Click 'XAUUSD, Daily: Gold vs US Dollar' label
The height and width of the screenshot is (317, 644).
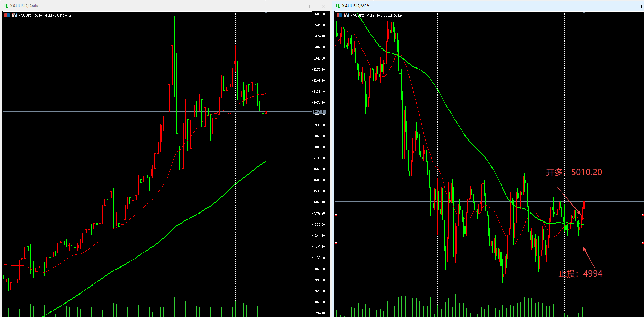point(45,15)
